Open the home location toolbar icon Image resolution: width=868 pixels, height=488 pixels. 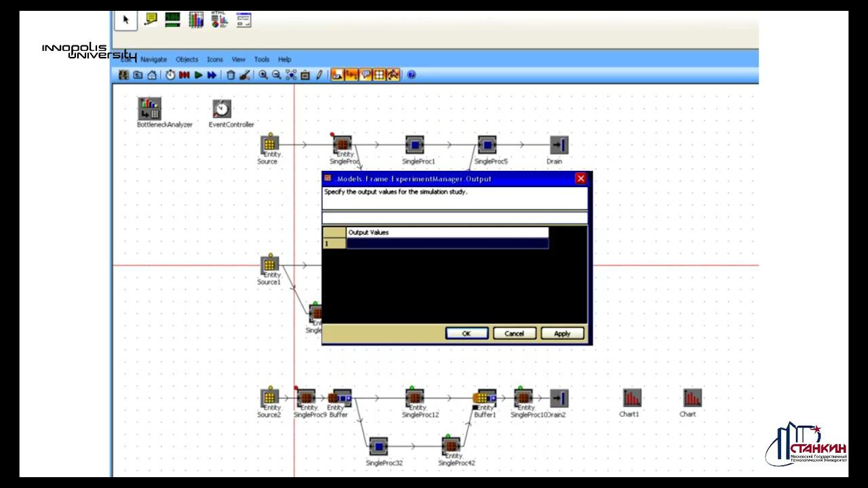[152, 75]
